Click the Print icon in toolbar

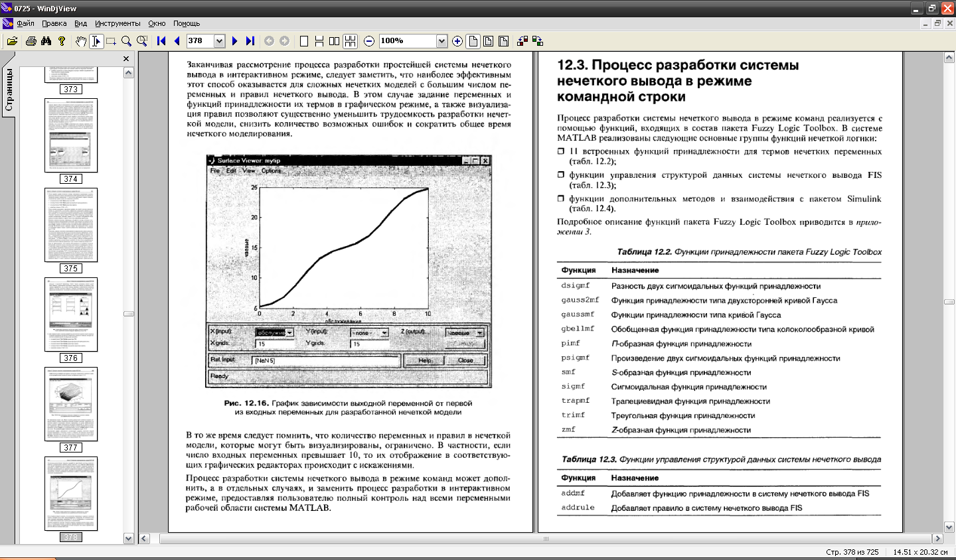(31, 41)
